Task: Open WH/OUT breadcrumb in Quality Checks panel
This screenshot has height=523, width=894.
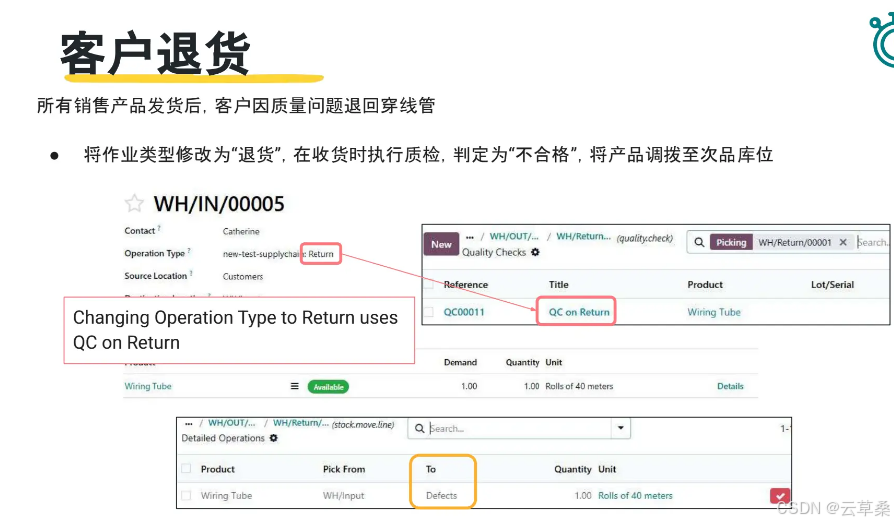Action: tap(514, 237)
